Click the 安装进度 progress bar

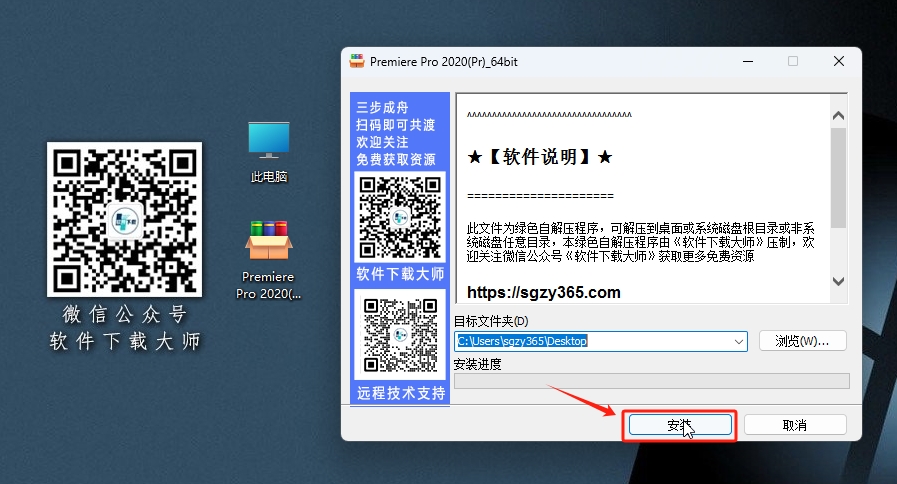[x=652, y=381]
